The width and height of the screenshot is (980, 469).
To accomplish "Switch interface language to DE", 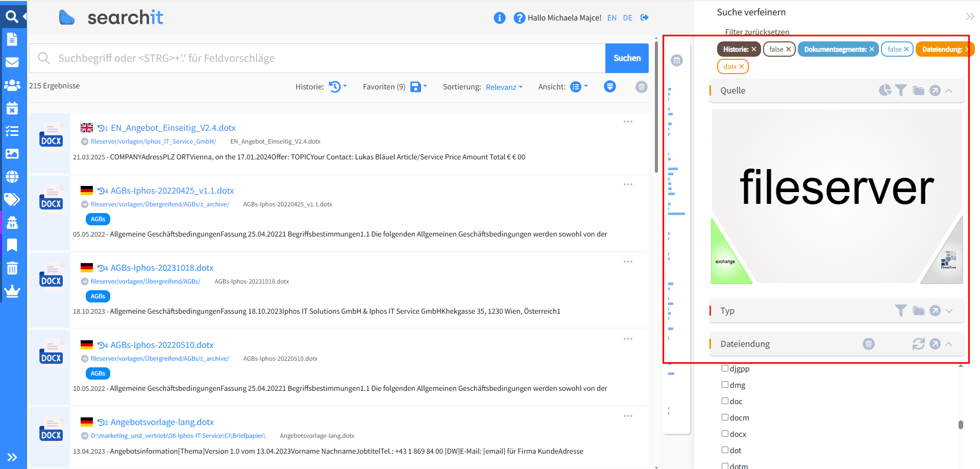I will (x=627, y=17).
